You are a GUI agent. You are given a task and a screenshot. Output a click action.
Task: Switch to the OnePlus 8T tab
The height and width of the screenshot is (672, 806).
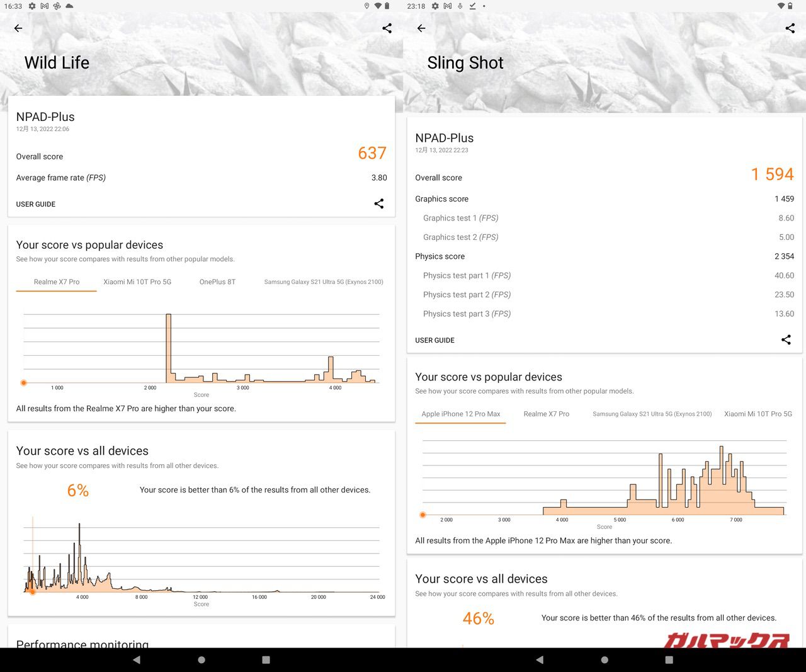[x=217, y=282]
